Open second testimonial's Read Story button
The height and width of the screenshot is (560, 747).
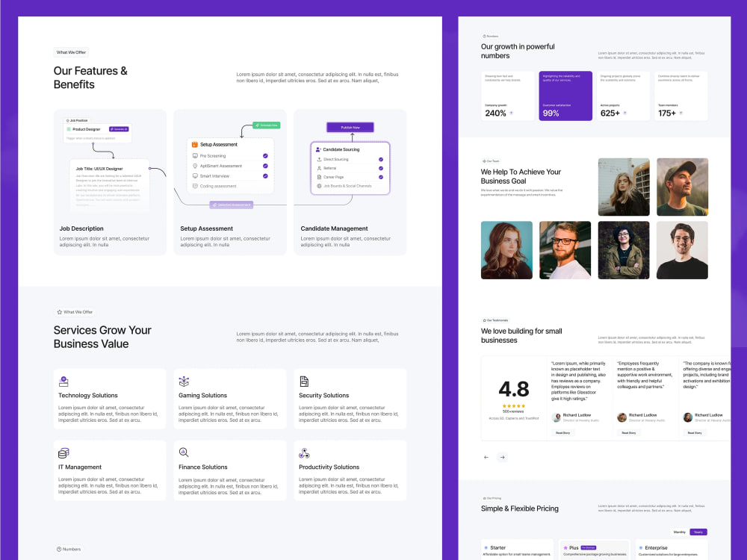tap(628, 433)
